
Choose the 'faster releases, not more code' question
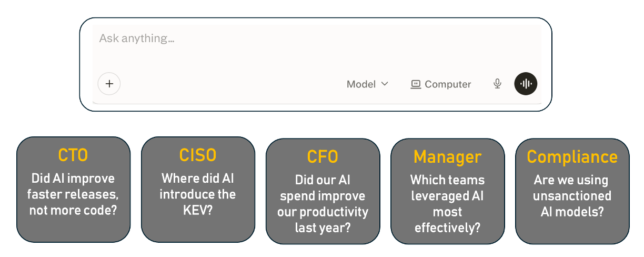(x=73, y=194)
